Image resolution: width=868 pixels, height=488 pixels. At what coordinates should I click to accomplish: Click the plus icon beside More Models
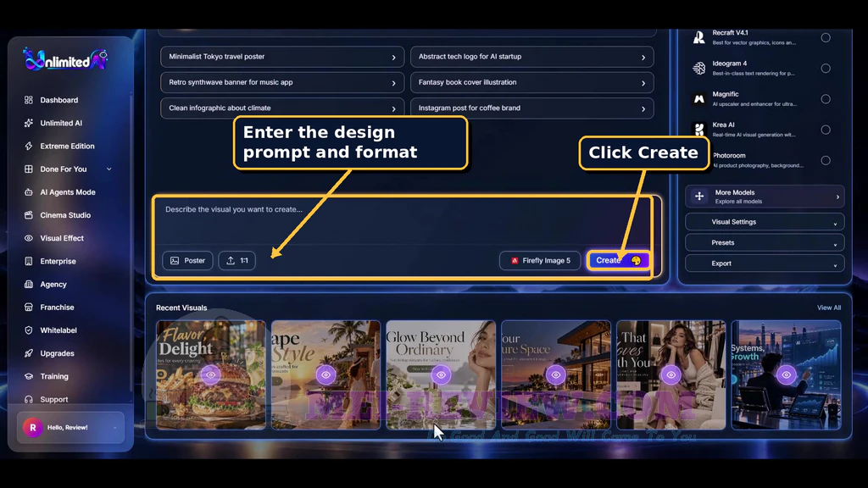[699, 197]
